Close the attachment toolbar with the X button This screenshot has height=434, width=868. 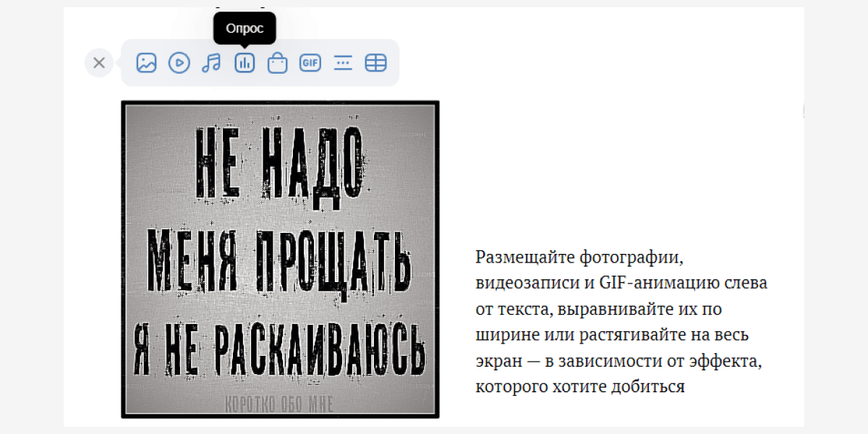99,63
